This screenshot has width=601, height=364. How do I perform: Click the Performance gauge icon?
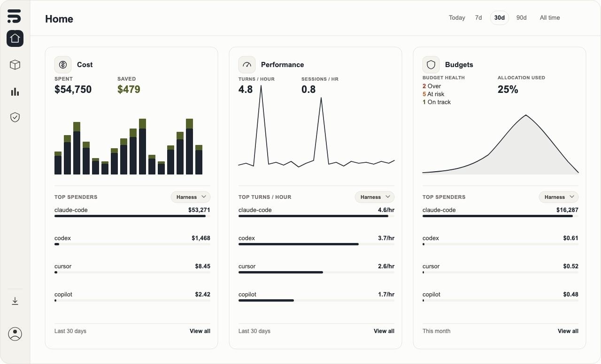[x=247, y=65]
